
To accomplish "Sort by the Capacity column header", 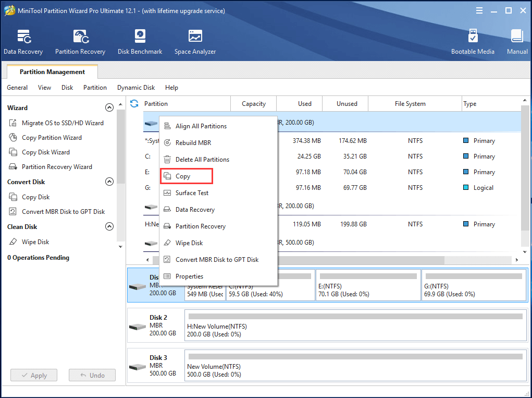I will click(x=253, y=104).
